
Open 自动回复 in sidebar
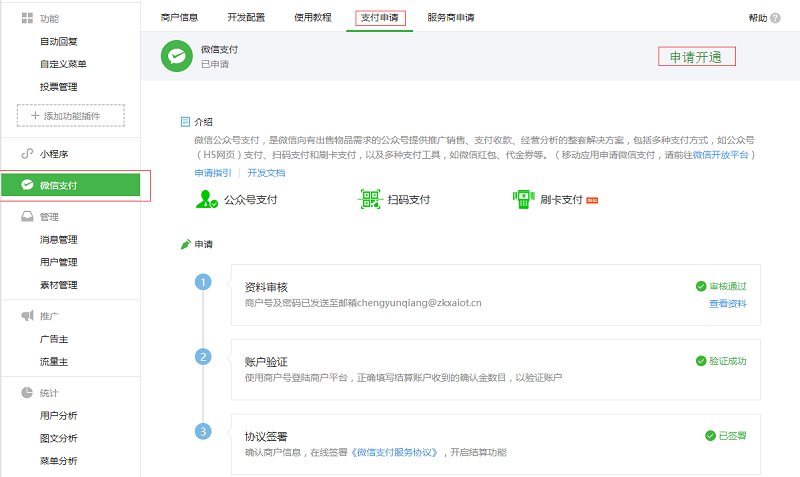(59, 41)
